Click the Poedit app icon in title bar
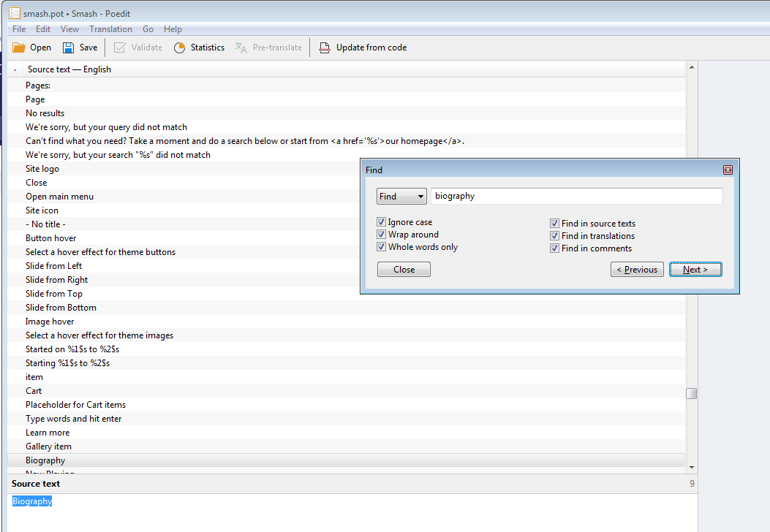 click(x=15, y=13)
